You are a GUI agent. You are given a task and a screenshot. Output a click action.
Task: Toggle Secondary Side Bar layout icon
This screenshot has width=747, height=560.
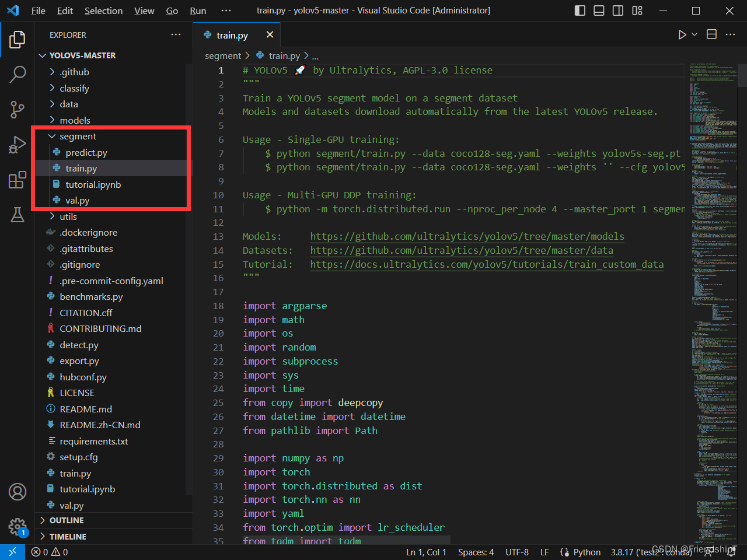click(618, 10)
